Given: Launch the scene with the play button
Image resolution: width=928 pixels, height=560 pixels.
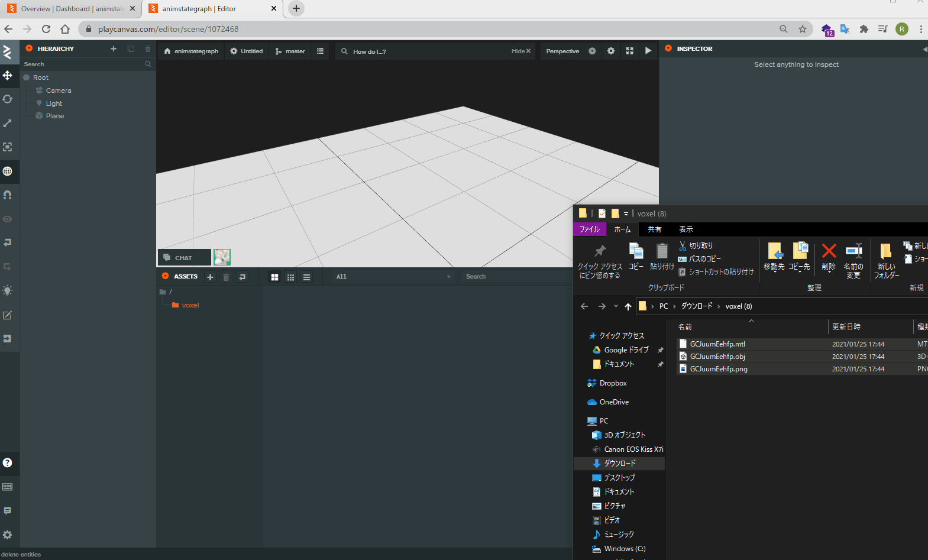Looking at the screenshot, I should point(648,51).
